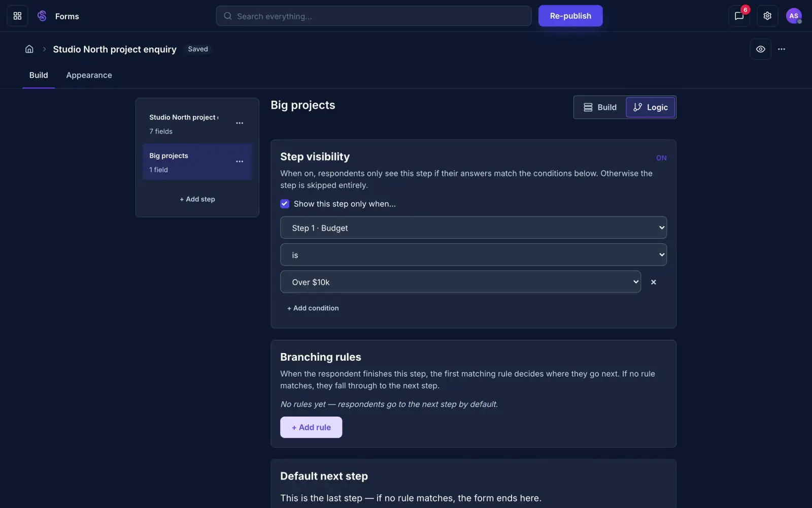Remove the Over $10k condition
Image resolution: width=812 pixels, height=508 pixels.
click(x=654, y=282)
